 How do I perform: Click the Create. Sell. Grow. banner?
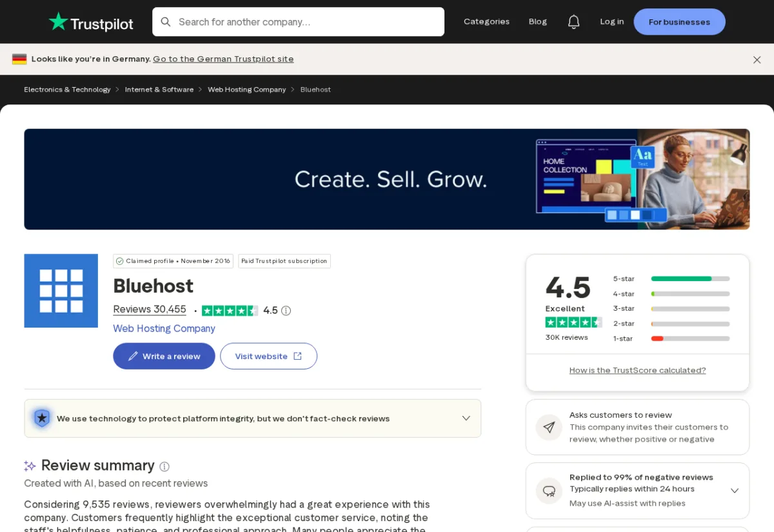(x=387, y=179)
